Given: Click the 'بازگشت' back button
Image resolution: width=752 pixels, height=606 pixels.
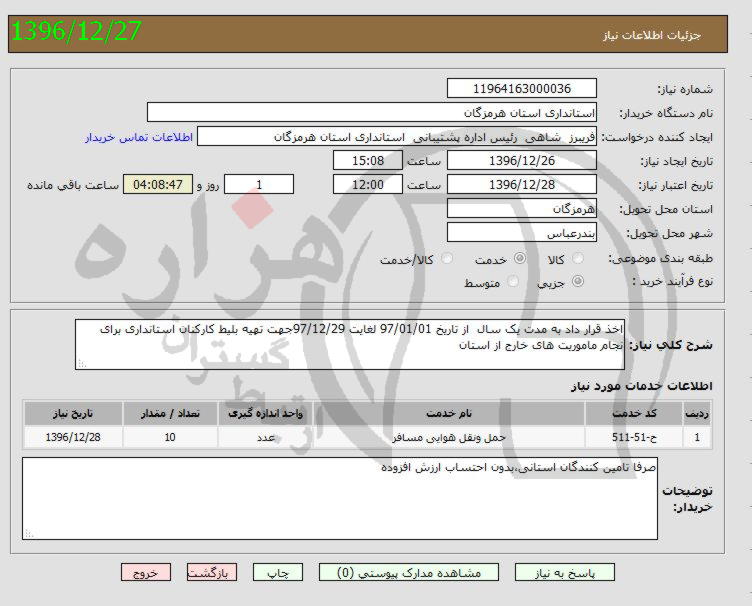Looking at the screenshot, I should pyautogui.click(x=212, y=572).
